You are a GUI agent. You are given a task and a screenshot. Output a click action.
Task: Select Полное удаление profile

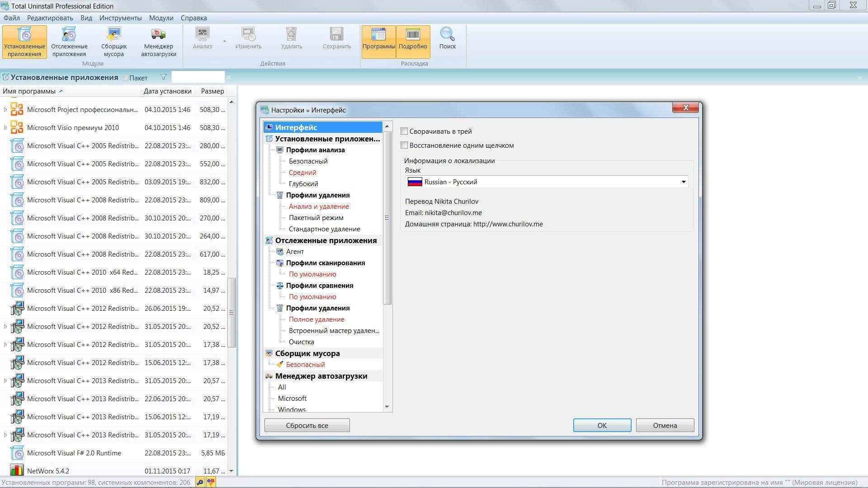pos(316,319)
